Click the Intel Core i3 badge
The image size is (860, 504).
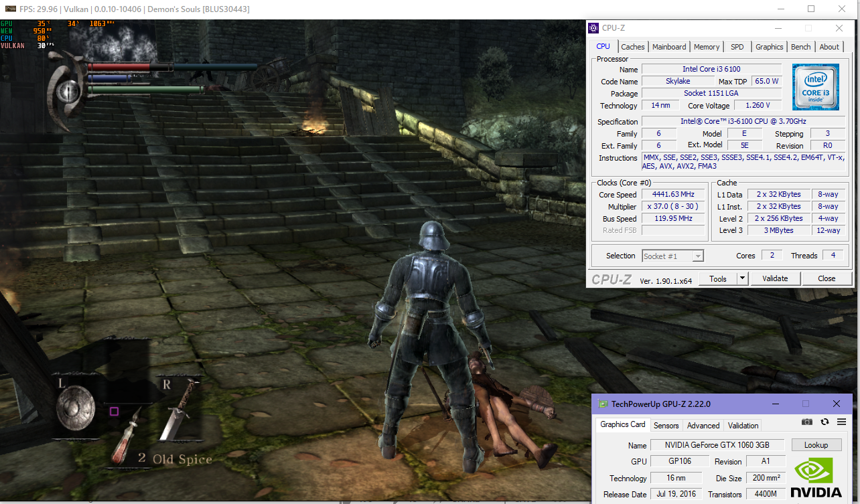(815, 87)
